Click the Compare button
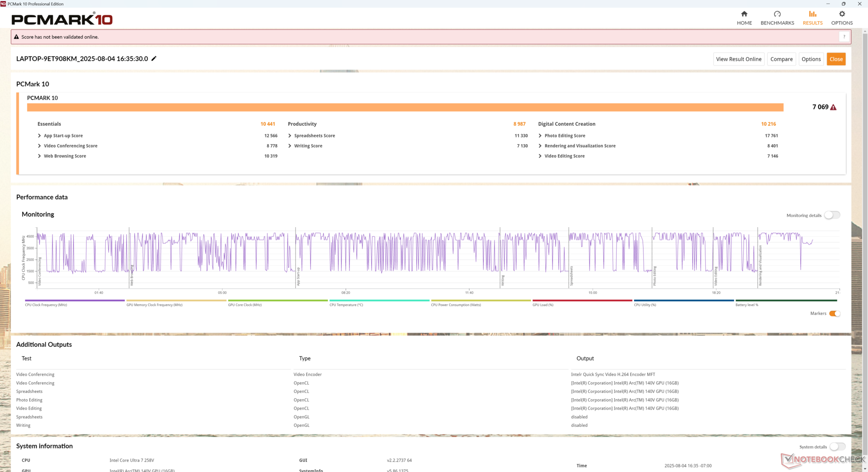Viewport: 868px width, 472px height. pos(781,59)
